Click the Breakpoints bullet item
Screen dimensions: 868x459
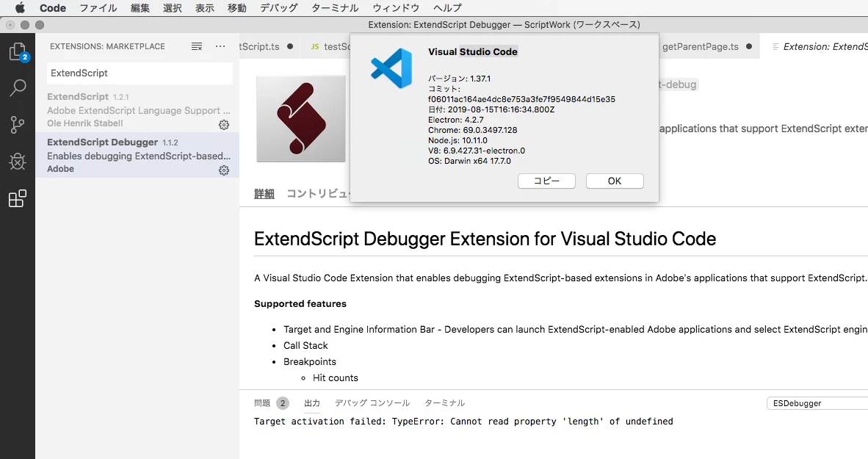[x=309, y=361]
